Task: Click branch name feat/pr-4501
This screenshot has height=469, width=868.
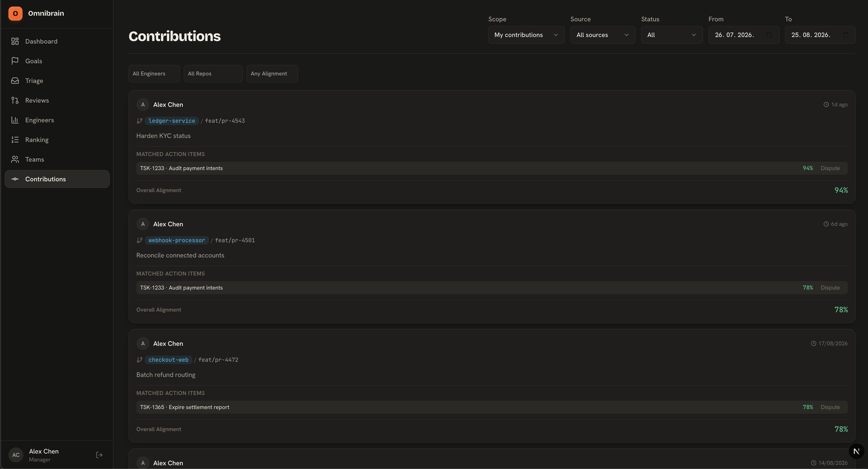Action: click(x=235, y=241)
